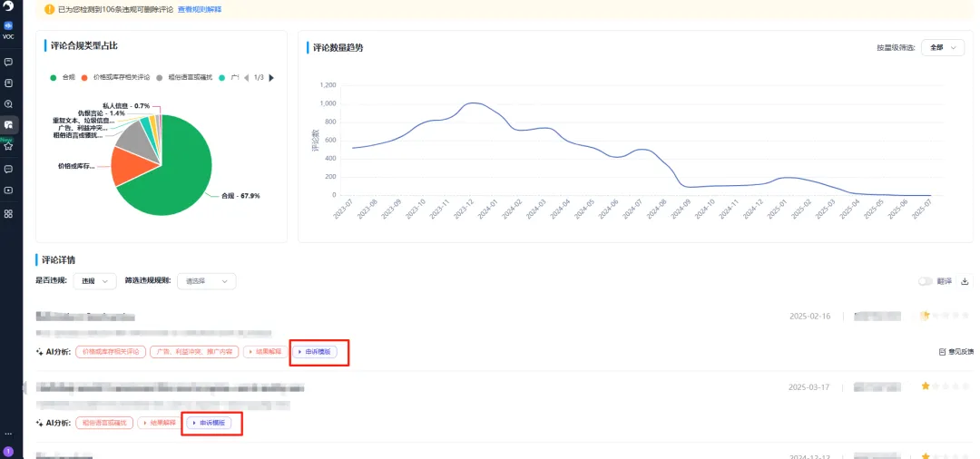Viewport: 980px width, 459px height.
Task: Open the 按星级筛选 dropdown showing 全部
Action: 942,47
